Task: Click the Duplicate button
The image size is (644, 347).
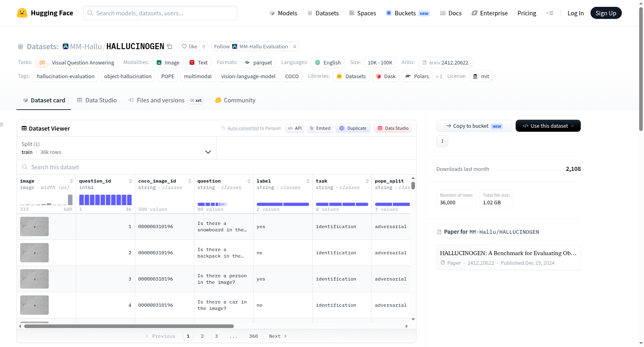Action: (x=353, y=128)
